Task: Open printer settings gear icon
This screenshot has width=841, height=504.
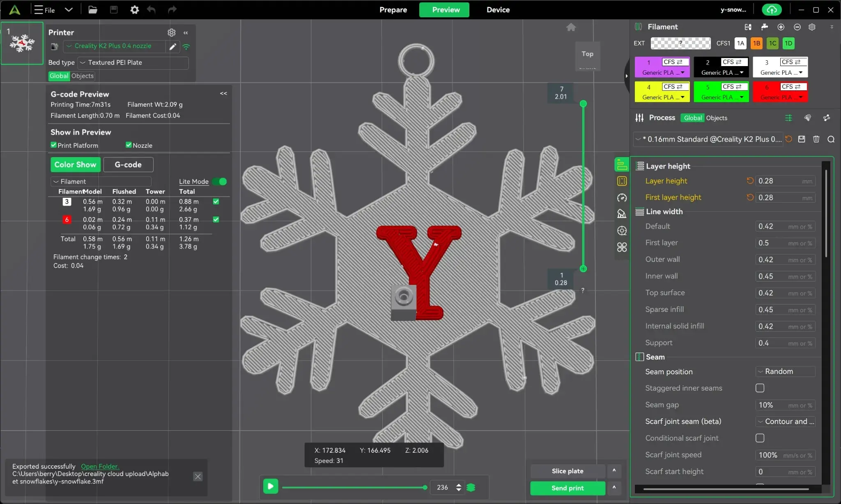Action: pyautogui.click(x=171, y=32)
